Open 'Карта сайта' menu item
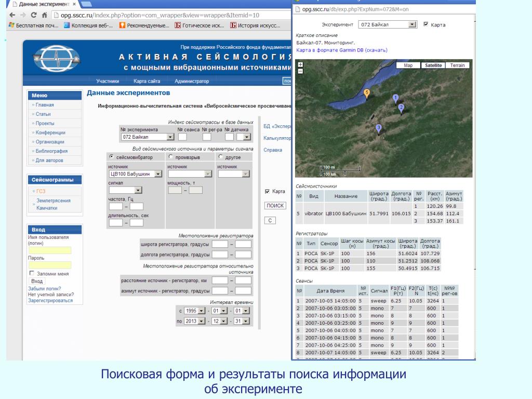This screenshot has height=399, width=532. pyautogui.click(x=147, y=81)
